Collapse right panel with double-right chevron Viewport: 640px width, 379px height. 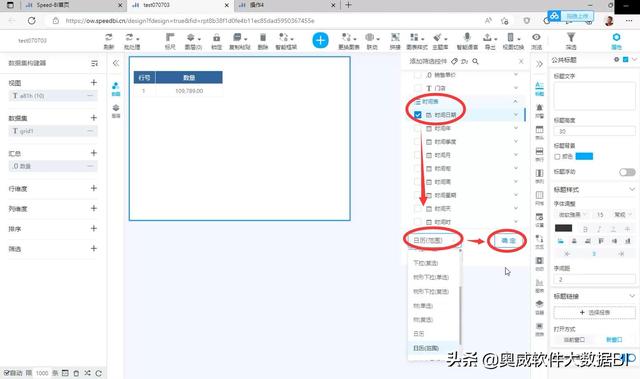click(x=539, y=64)
